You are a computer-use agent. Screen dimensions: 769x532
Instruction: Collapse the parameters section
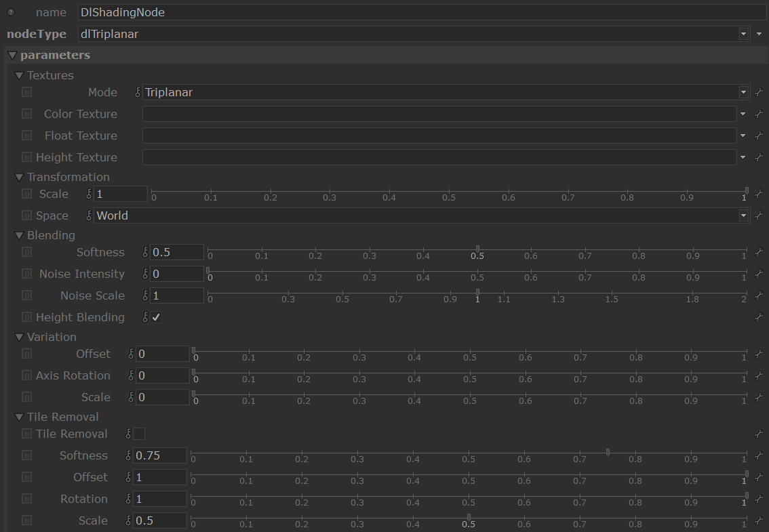click(12, 55)
